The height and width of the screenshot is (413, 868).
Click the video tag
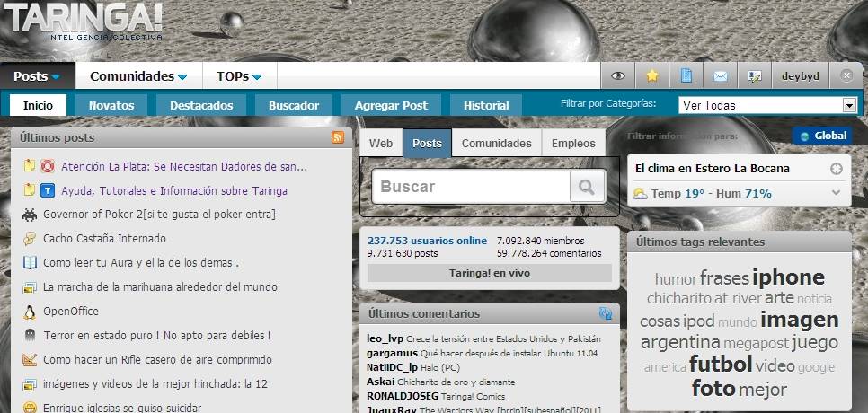775,365
